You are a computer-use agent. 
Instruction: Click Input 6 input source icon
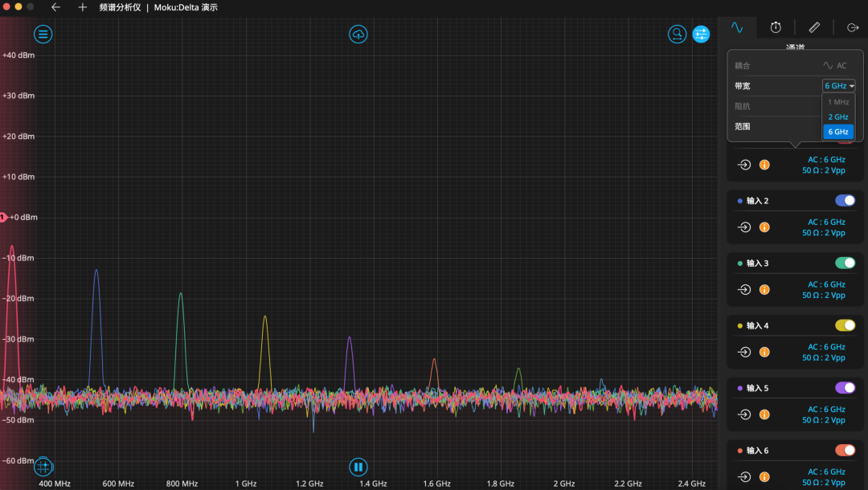pos(744,476)
